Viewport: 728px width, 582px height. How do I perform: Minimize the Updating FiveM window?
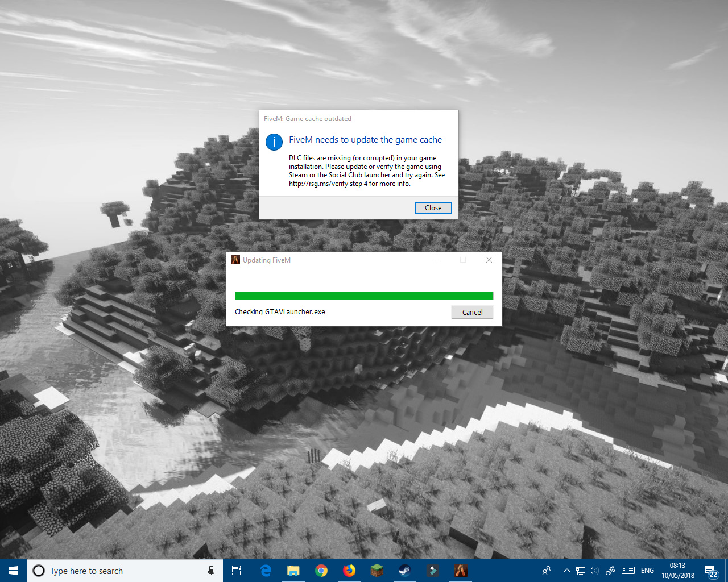pyautogui.click(x=437, y=260)
